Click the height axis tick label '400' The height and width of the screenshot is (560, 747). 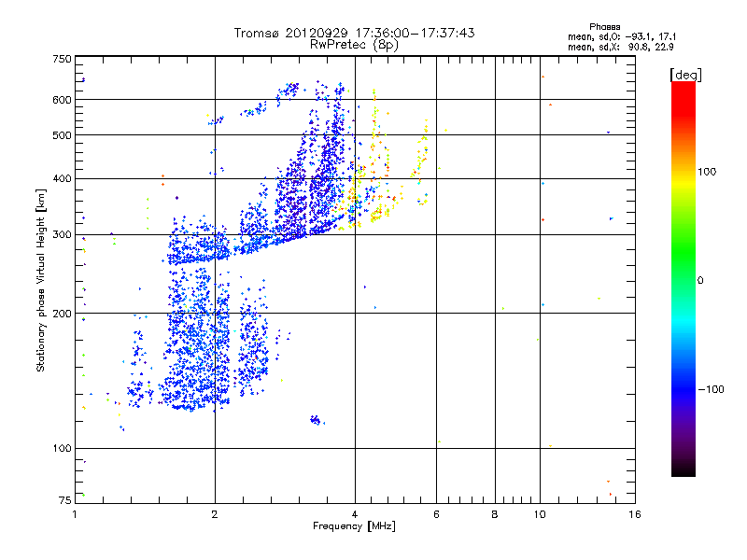(x=62, y=179)
